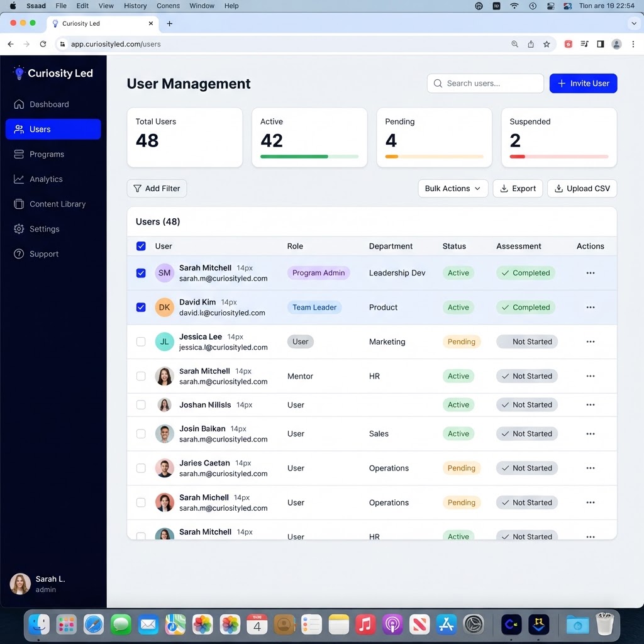The image size is (644, 644).
Task: Click the DK avatar for David Kim
Action: point(164,307)
